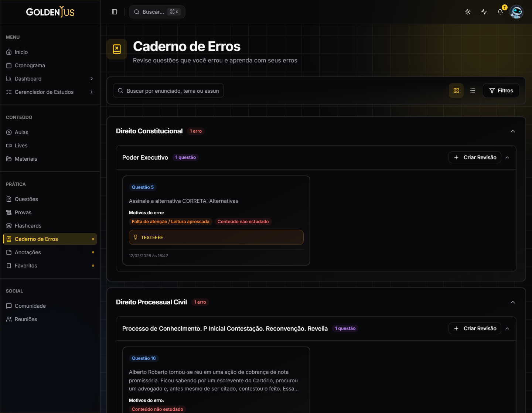Open Favoritos bookmark icon
The image size is (532, 413).
pyautogui.click(x=9, y=266)
